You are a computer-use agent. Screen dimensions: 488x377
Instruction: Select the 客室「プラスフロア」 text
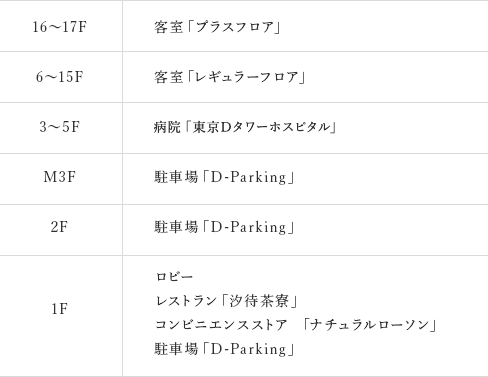217,27
